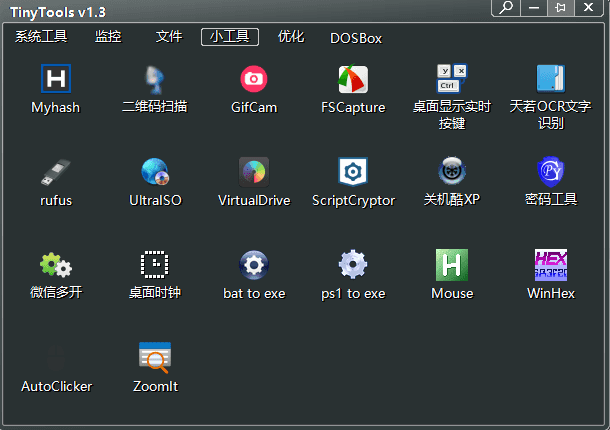Launch the rufus USB tool
This screenshot has height=430, width=610.
[x=56, y=172]
